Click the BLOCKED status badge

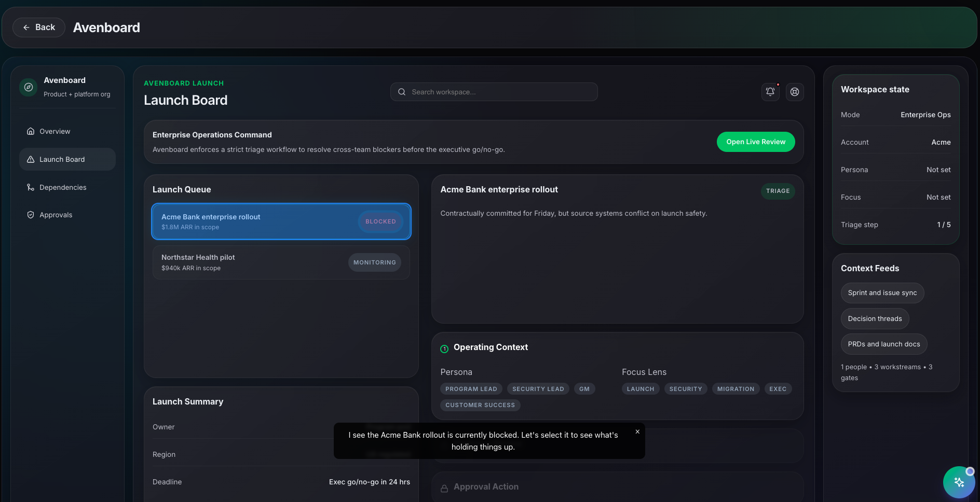(380, 221)
